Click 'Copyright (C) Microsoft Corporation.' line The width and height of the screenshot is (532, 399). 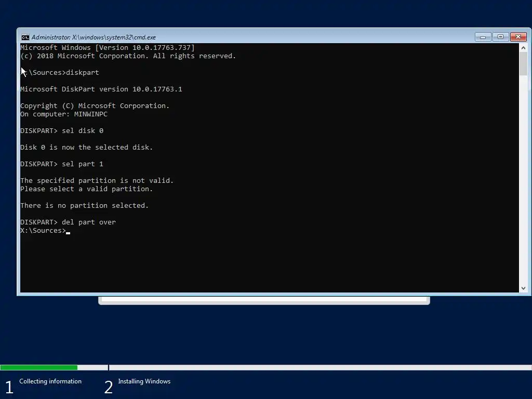click(95, 106)
